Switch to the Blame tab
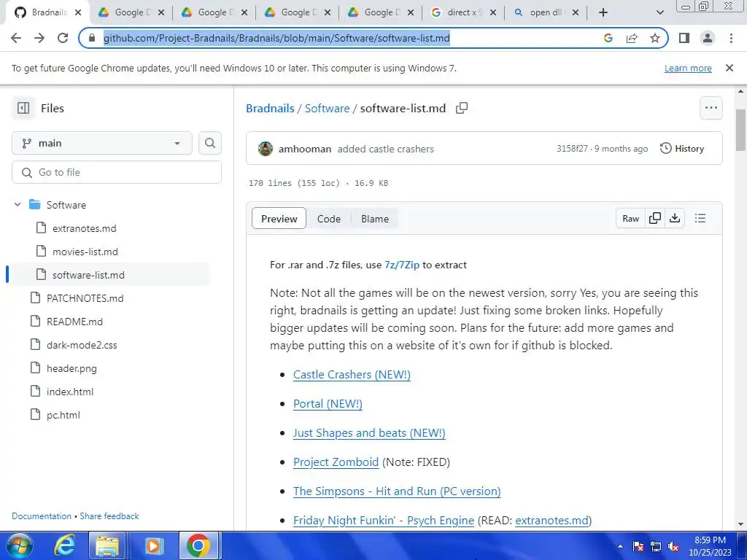This screenshot has height=560, width=747. pyautogui.click(x=375, y=219)
